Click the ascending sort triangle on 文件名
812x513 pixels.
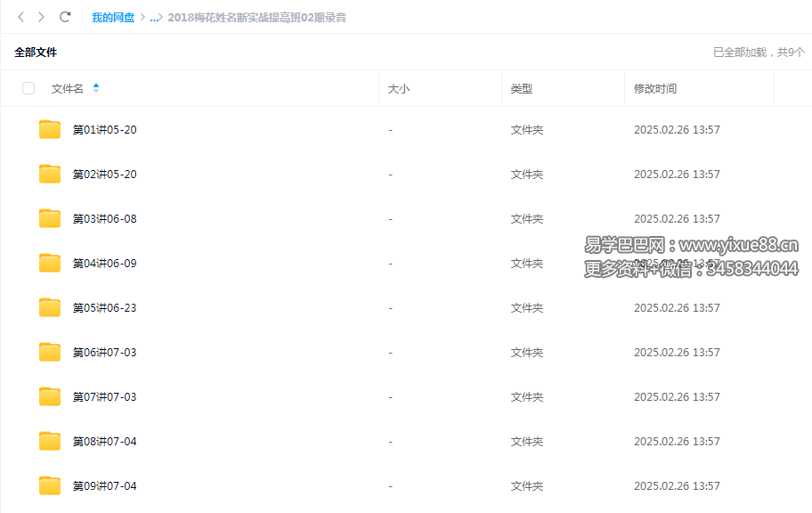click(96, 85)
